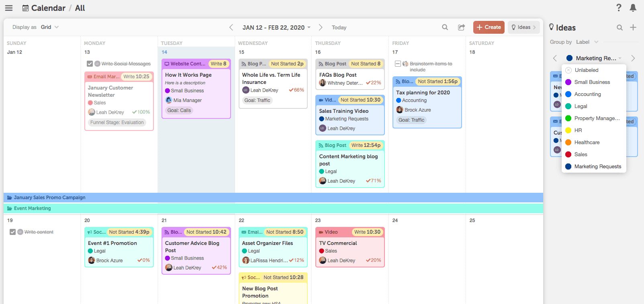
Task: Click the Create button
Action: 489,27
